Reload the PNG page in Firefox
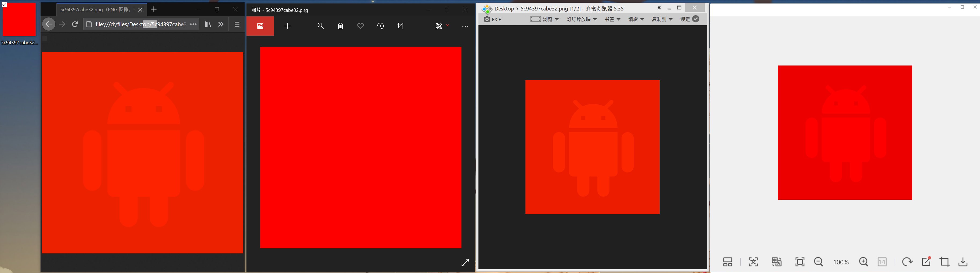Viewport: 980px width, 273px height. (x=75, y=24)
